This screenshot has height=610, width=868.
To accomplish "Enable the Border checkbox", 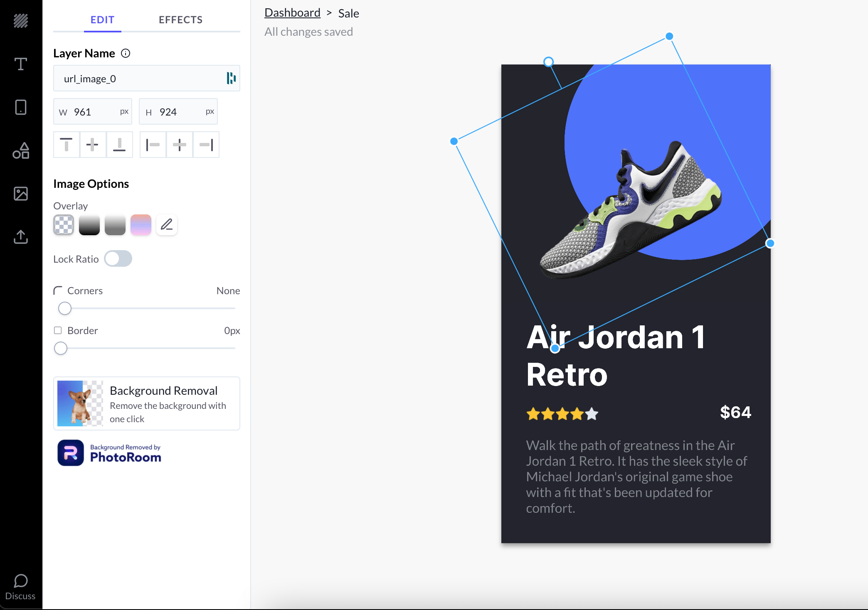I will click(x=58, y=330).
